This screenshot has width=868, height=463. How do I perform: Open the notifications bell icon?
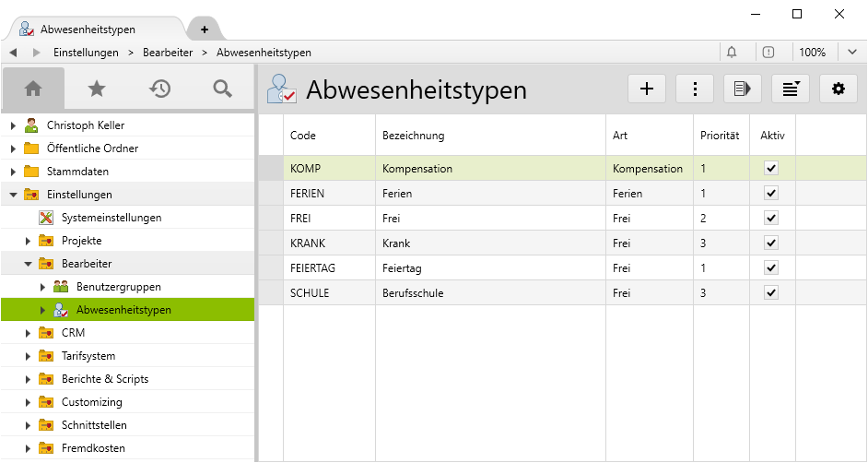(x=732, y=53)
